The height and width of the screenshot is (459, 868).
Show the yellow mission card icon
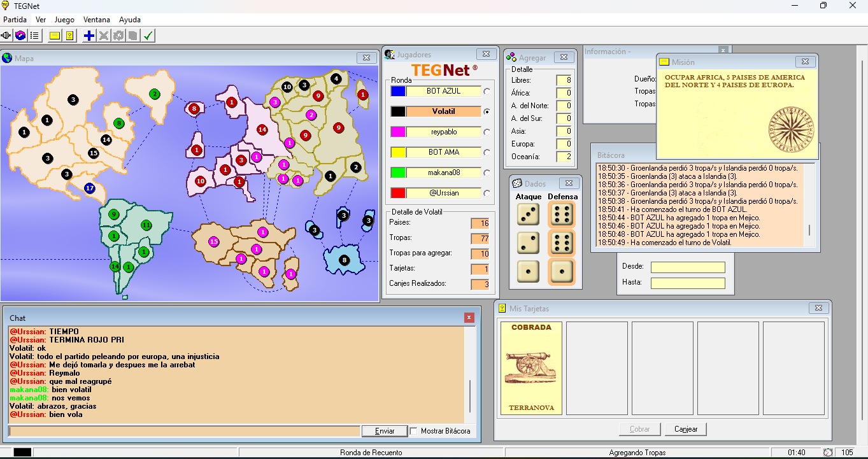tap(55, 36)
